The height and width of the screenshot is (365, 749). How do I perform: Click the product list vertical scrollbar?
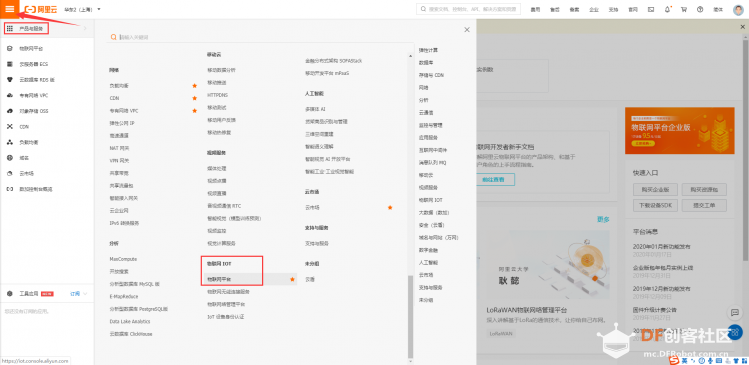coord(409,316)
